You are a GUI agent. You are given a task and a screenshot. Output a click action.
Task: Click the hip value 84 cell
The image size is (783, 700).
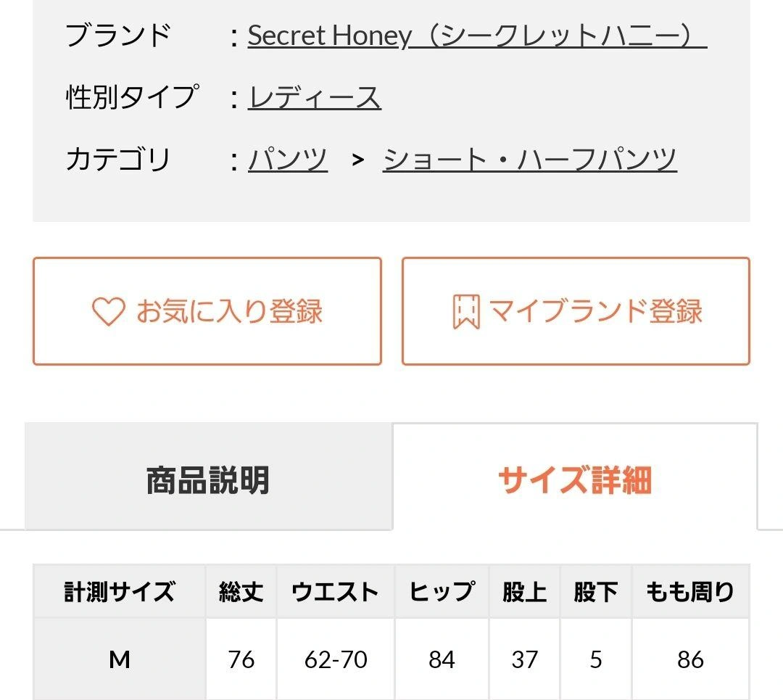(x=442, y=659)
